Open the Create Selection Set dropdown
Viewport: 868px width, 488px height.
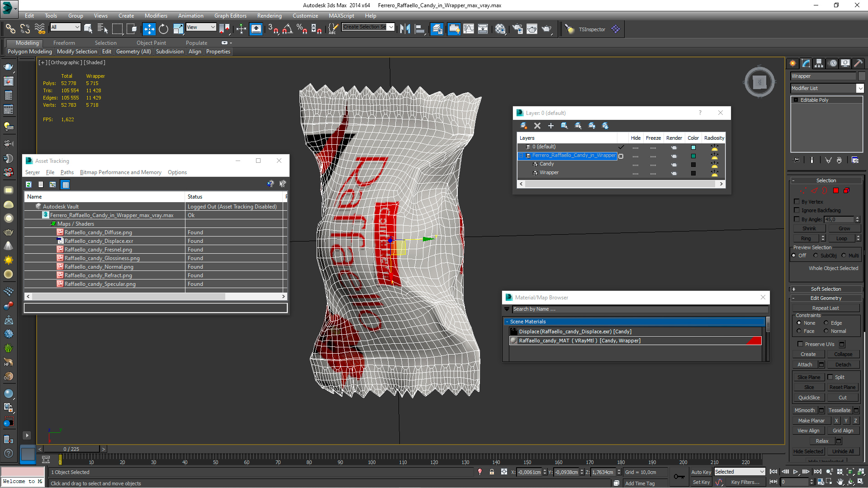[x=368, y=27]
